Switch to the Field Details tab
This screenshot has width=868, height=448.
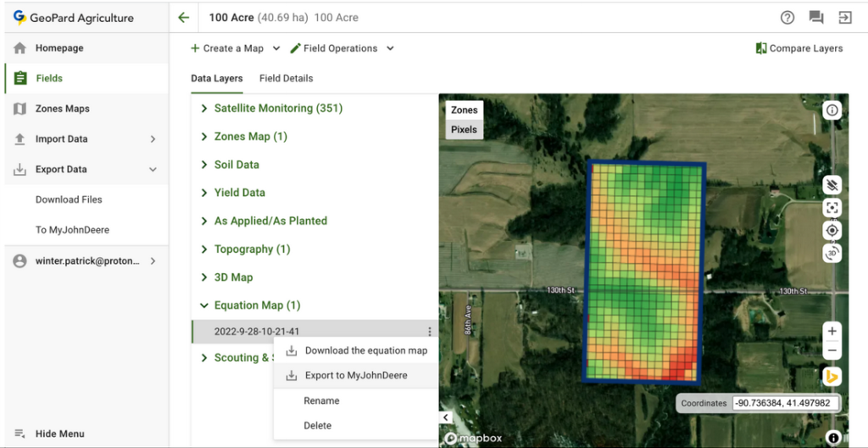tap(286, 78)
